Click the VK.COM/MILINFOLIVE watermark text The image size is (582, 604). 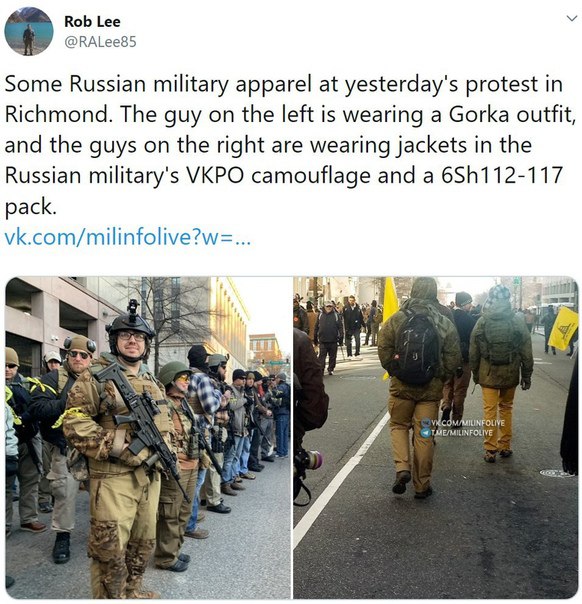point(468,423)
